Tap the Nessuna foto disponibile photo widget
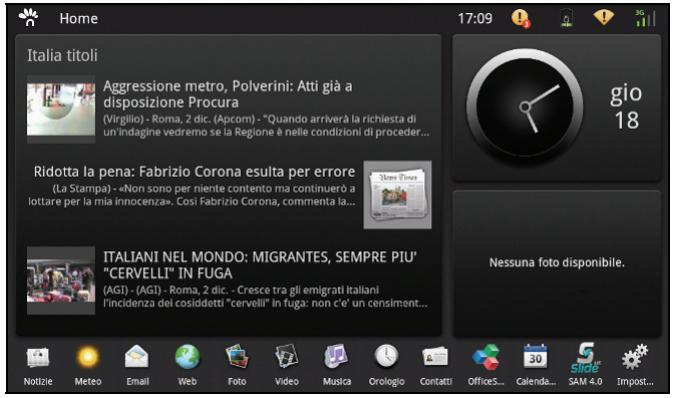 coord(557,263)
